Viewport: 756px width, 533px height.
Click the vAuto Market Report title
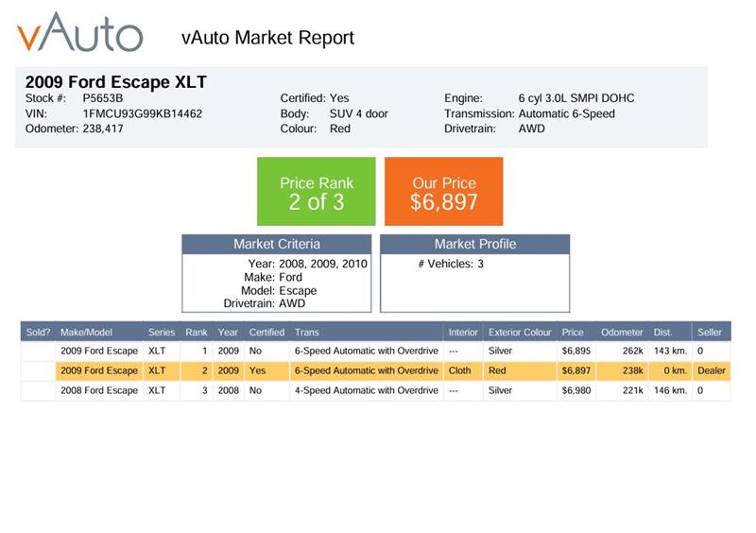267,38
